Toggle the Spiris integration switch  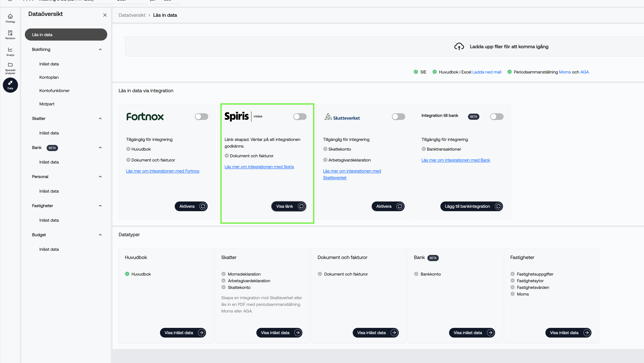(300, 117)
